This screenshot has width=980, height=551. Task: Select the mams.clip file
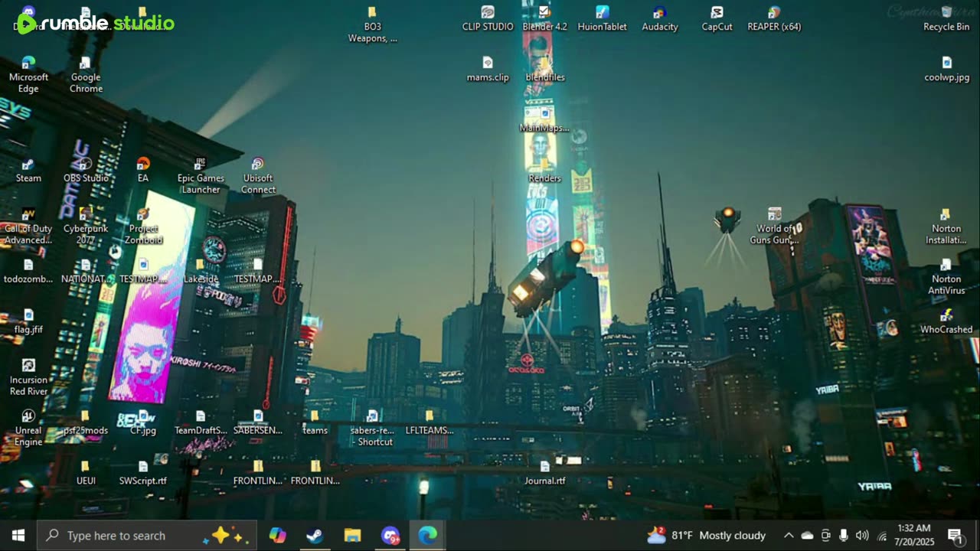pos(488,69)
